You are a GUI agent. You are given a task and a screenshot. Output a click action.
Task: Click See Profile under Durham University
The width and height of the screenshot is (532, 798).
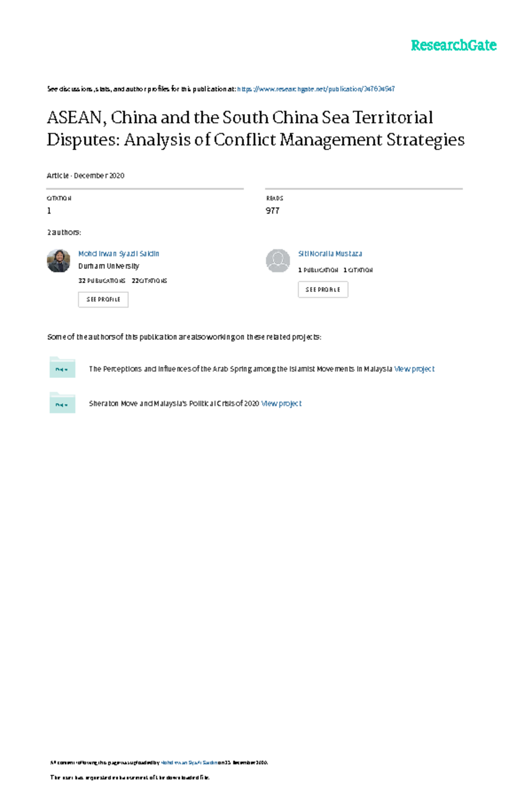click(103, 300)
